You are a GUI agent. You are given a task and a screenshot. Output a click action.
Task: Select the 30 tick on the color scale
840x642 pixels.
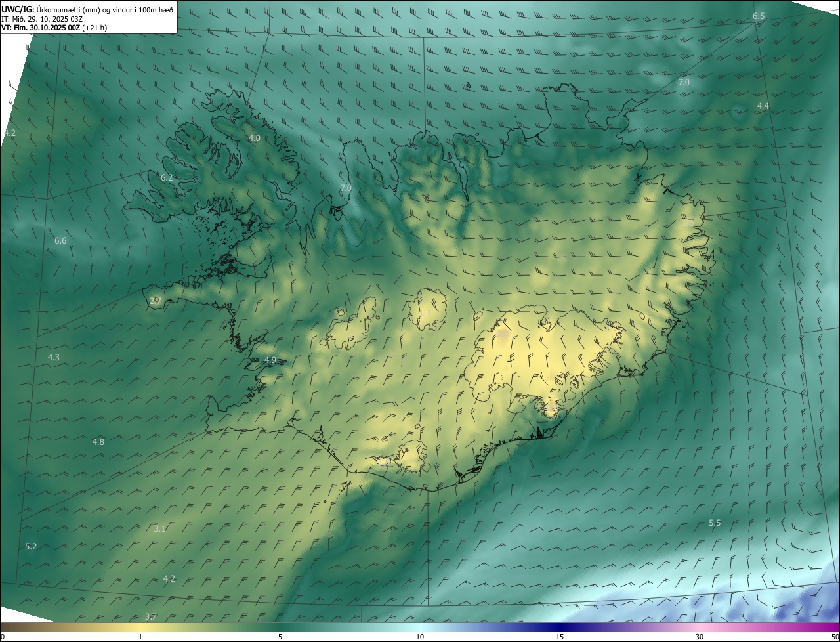pyautogui.click(x=700, y=637)
